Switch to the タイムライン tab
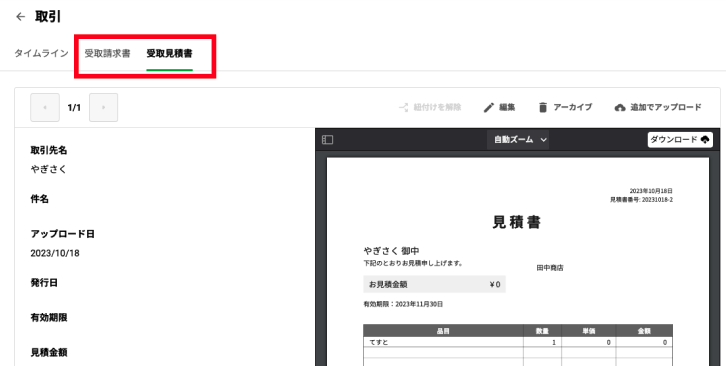Screen dimensions: 726x366 point(41,53)
